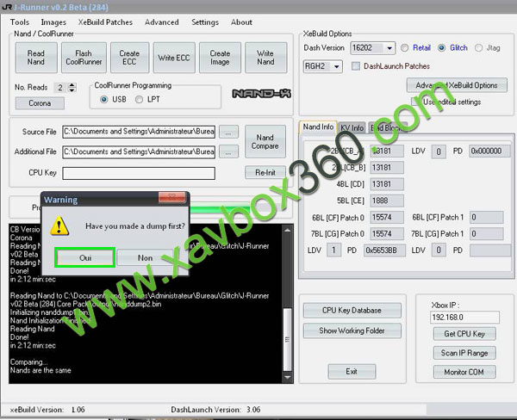The image size is (517, 420).
Task: Click the Get CPU Key button
Action: pyautogui.click(x=464, y=334)
